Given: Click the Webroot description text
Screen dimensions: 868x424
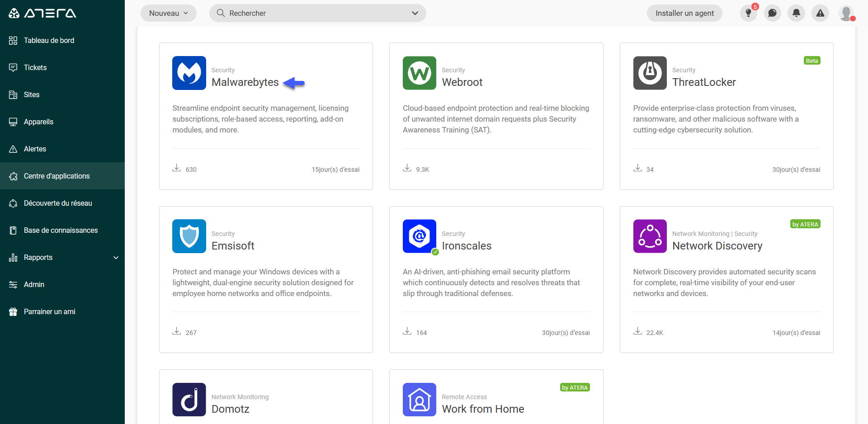Looking at the screenshot, I should point(496,119).
